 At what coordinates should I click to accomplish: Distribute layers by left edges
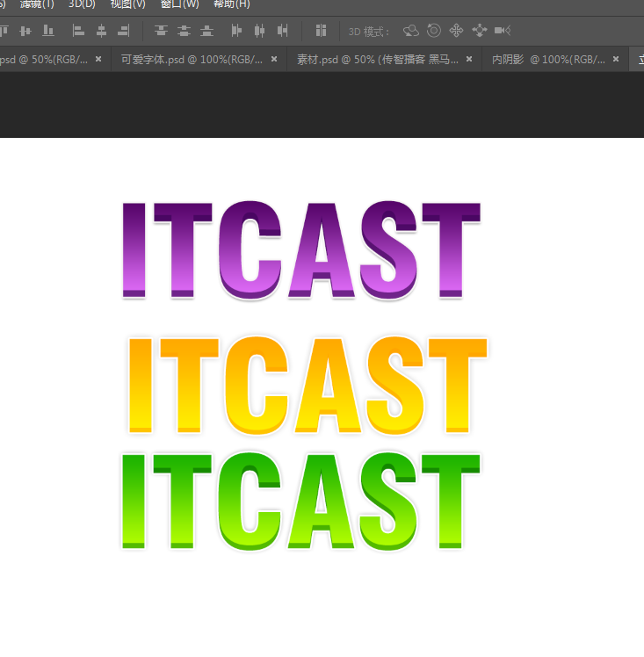click(236, 31)
